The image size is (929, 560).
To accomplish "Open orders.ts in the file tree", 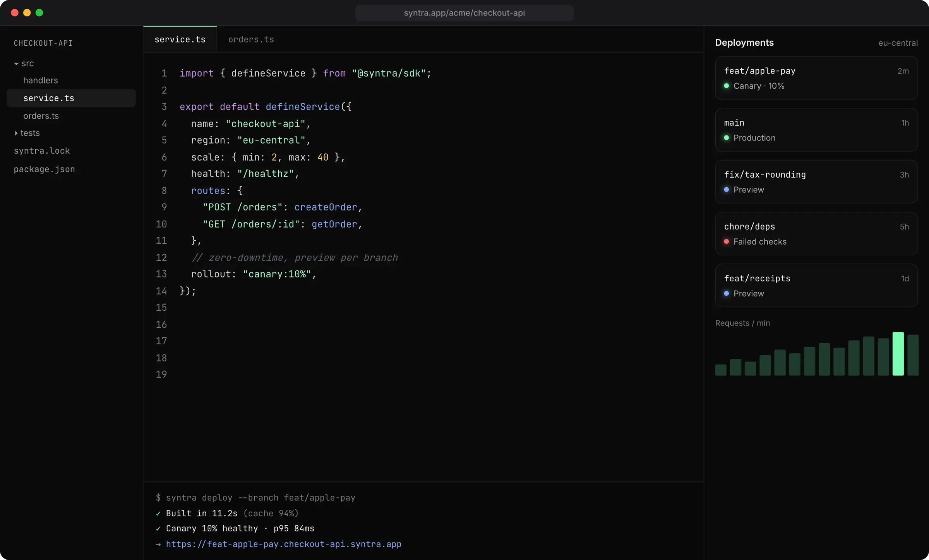I will tap(41, 116).
